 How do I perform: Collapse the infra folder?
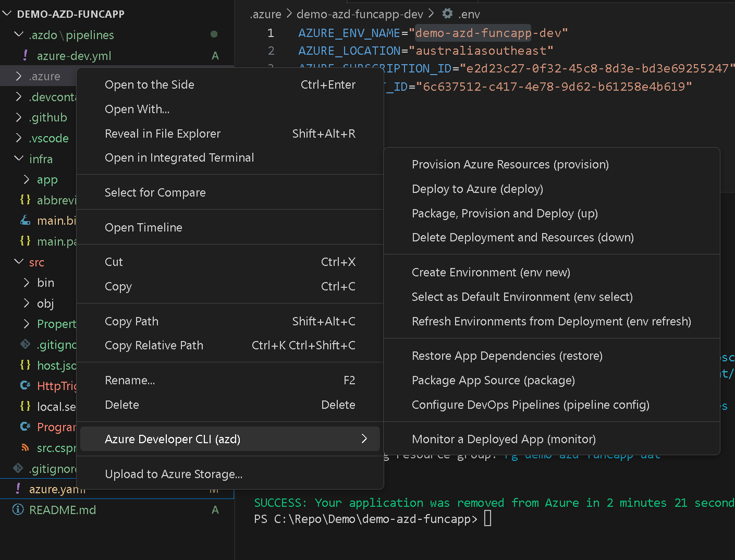point(19,159)
